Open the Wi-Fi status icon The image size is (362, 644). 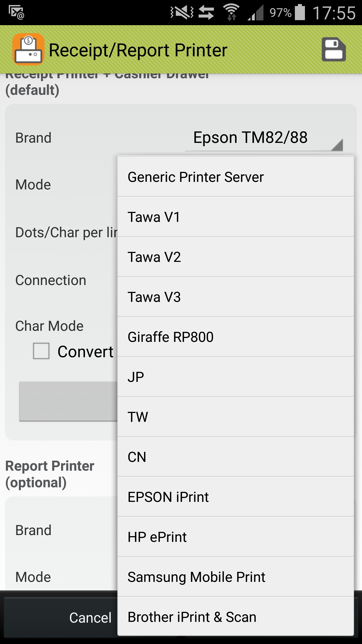[231, 12]
